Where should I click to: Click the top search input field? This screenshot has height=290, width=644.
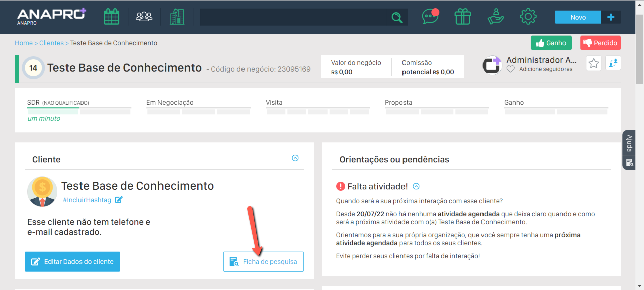(294, 17)
